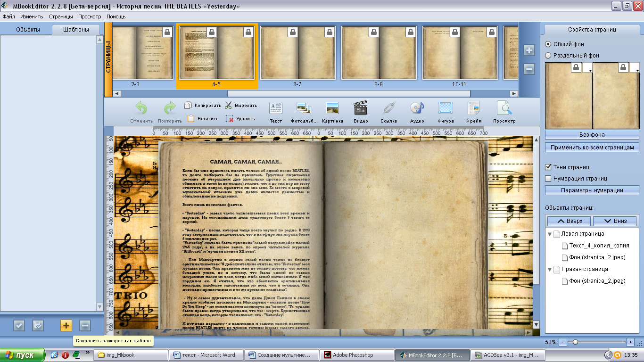
Task: Collapse the Правая страница tree node
Action: 550,269
